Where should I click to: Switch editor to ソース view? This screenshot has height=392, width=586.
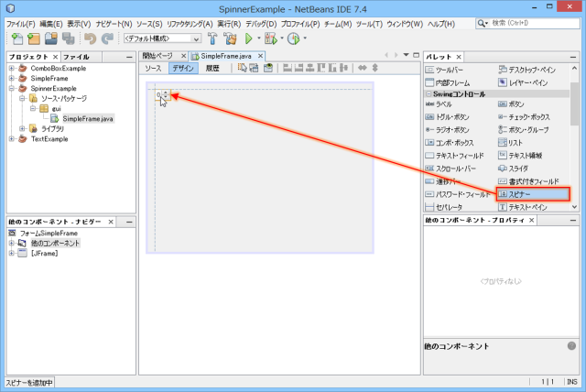pyautogui.click(x=153, y=69)
